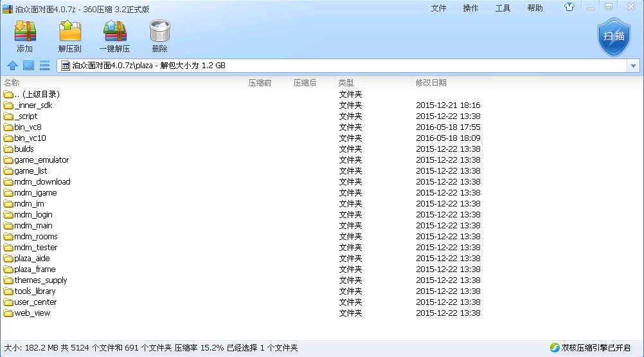
Task: Select the plaza_frame folder name
Action: point(35,270)
